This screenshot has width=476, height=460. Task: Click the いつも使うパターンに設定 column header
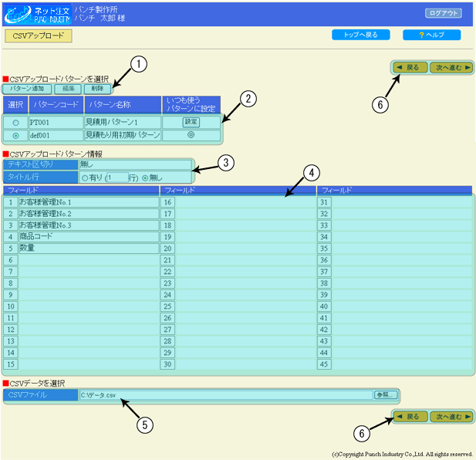[191, 105]
